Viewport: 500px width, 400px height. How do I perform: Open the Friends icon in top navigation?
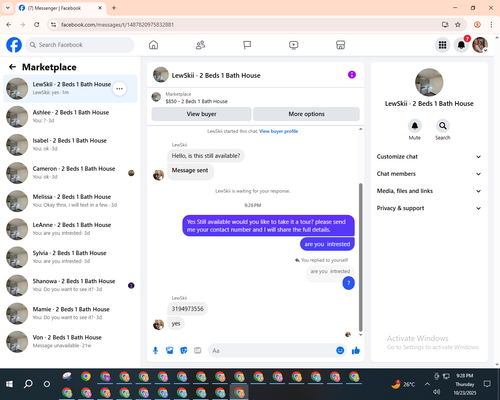[x=200, y=45]
